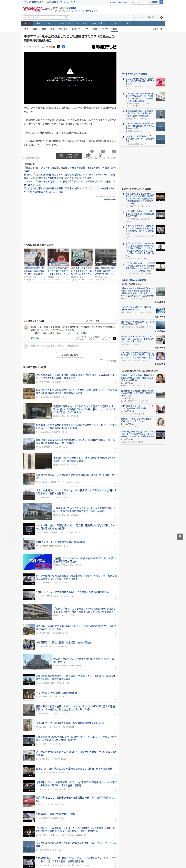Click the search magnifier button beside the keyword field
This screenshot has width=186, height=868.
66,18
